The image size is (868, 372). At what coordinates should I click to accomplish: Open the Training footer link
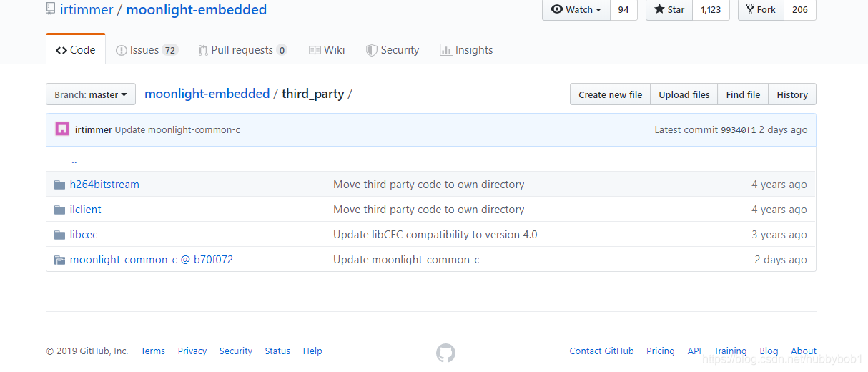730,351
